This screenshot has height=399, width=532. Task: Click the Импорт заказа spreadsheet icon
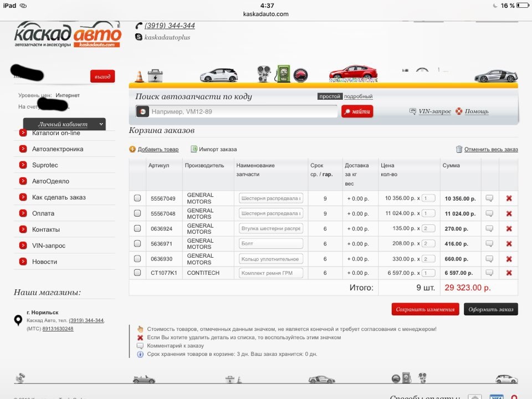pyautogui.click(x=194, y=149)
